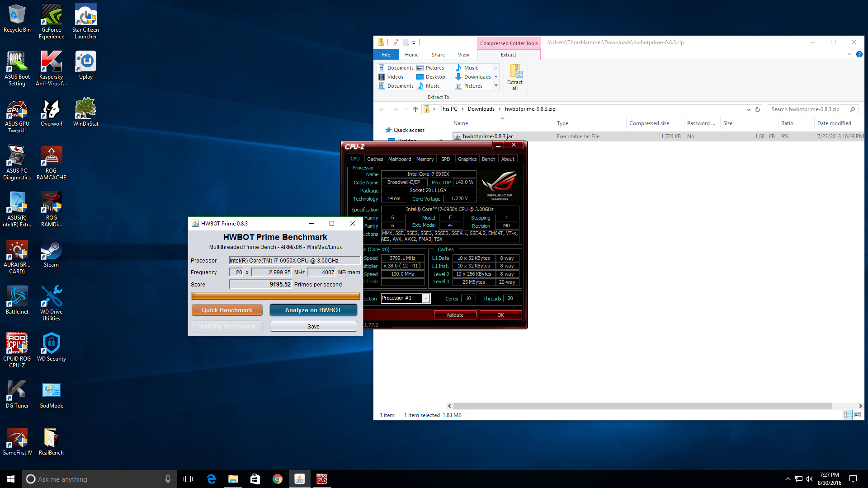Launch Star Citizen Launcher icon
Screen dimensions: 868x488
[86, 22]
